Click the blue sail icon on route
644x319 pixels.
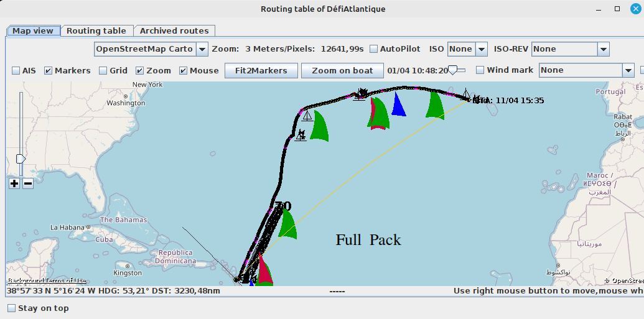click(398, 104)
